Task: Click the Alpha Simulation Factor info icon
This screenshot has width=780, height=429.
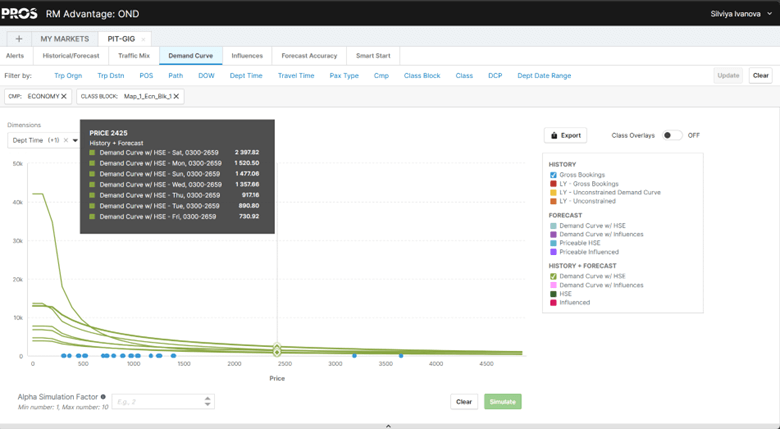Action: tap(103, 397)
